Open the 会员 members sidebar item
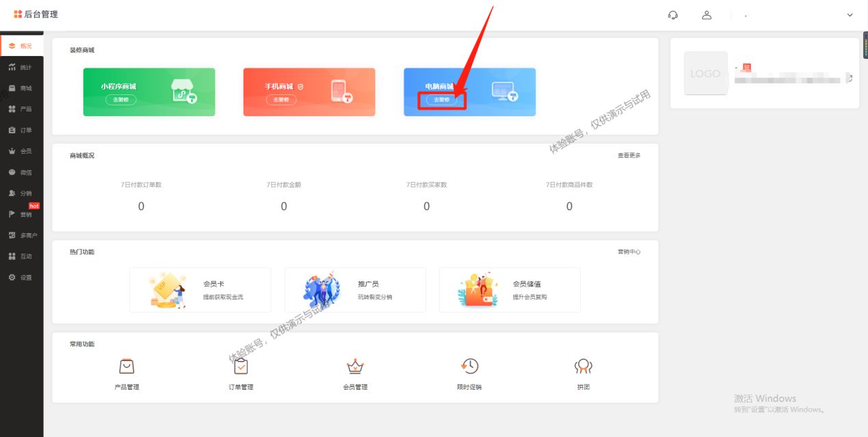The image size is (868, 437). [21, 151]
